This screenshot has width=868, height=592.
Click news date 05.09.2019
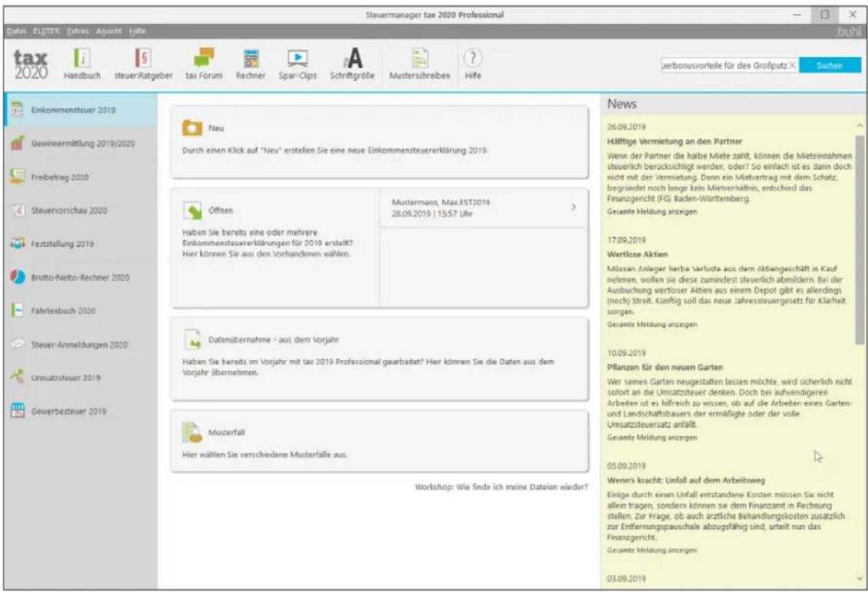point(626,466)
